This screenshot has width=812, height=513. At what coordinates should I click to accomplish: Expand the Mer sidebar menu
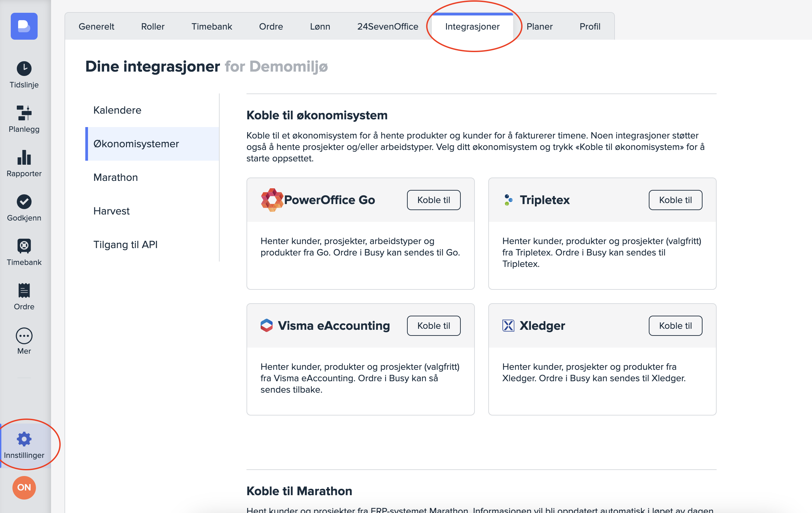pyautogui.click(x=24, y=336)
